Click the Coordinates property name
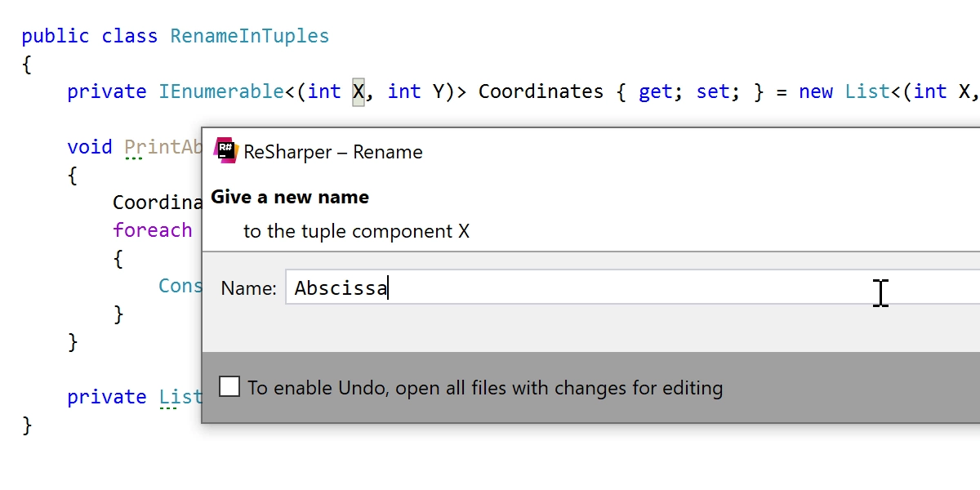The width and height of the screenshot is (980, 490). pyautogui.click(x=541, y=91)
